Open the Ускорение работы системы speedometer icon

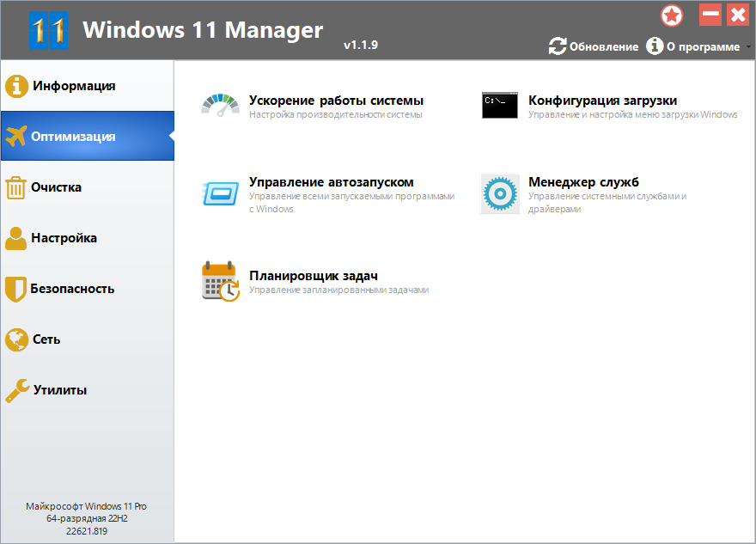(x=222, y=104)
